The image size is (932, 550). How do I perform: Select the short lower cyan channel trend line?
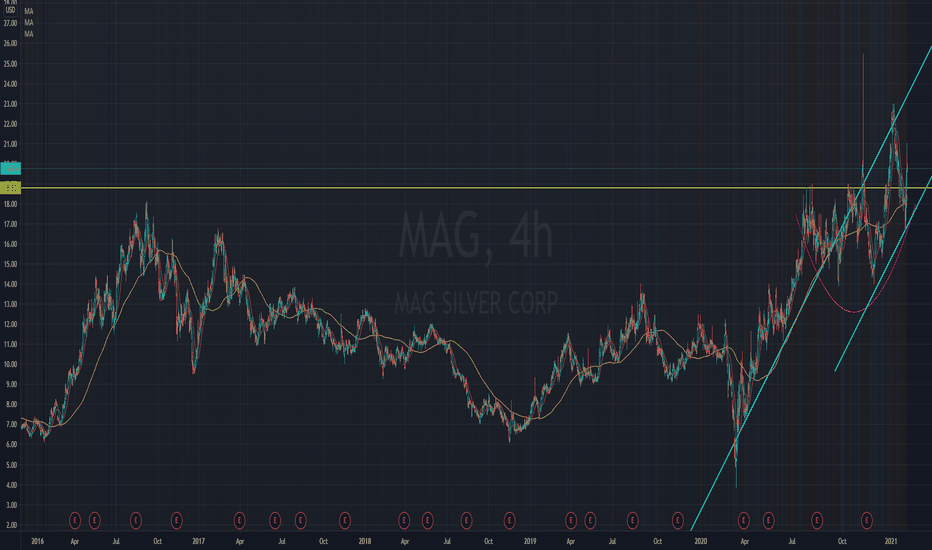(x=883, y=274)
